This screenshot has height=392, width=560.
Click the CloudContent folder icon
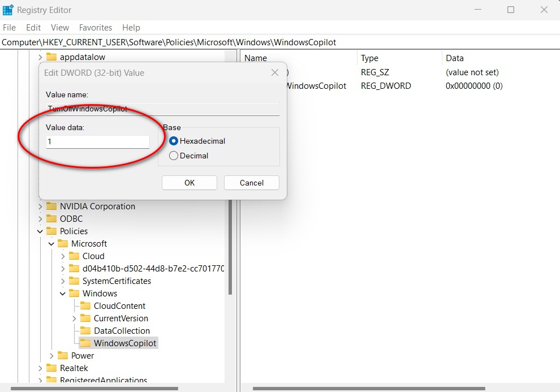coord(85,306)
